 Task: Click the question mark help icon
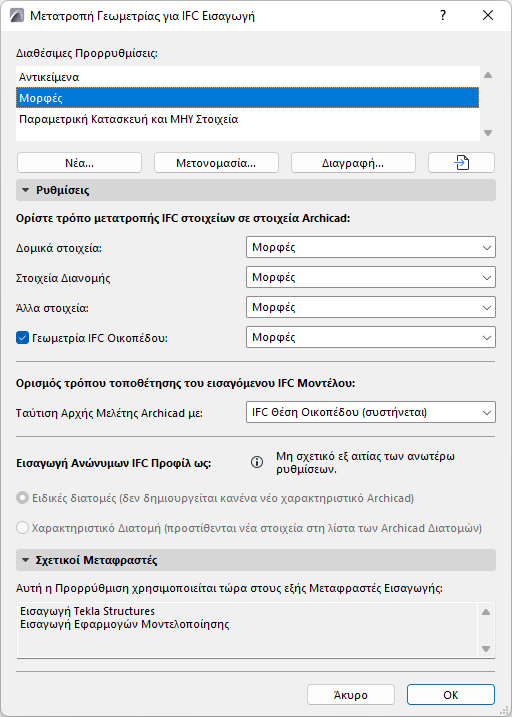(443, 16)
